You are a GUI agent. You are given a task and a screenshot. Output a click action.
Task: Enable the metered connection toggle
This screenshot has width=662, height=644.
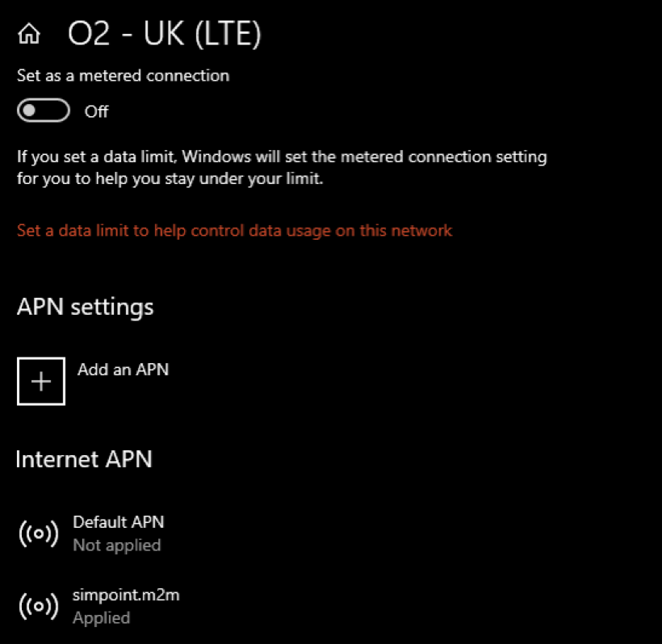[44, 111]
